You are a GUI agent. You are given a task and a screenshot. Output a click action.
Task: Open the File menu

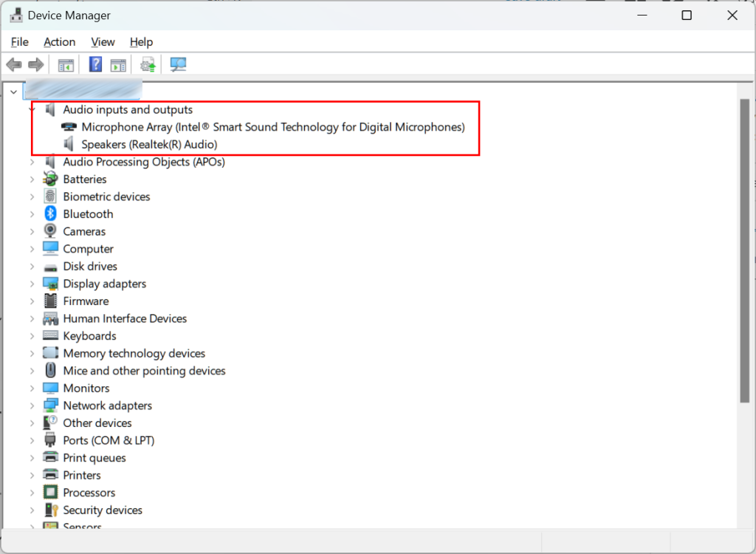20,42
